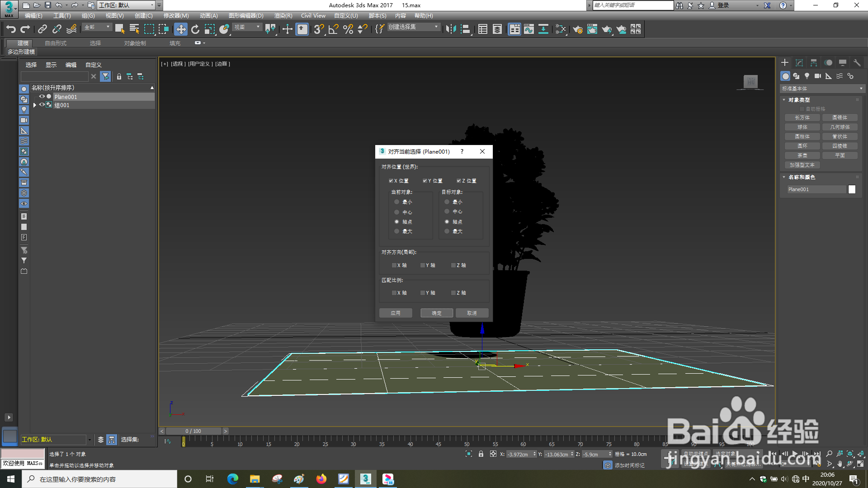This screenshot has height=488, width=868.
Task: Select the Lights category icon in Create panel
Action: coord(807,76)
